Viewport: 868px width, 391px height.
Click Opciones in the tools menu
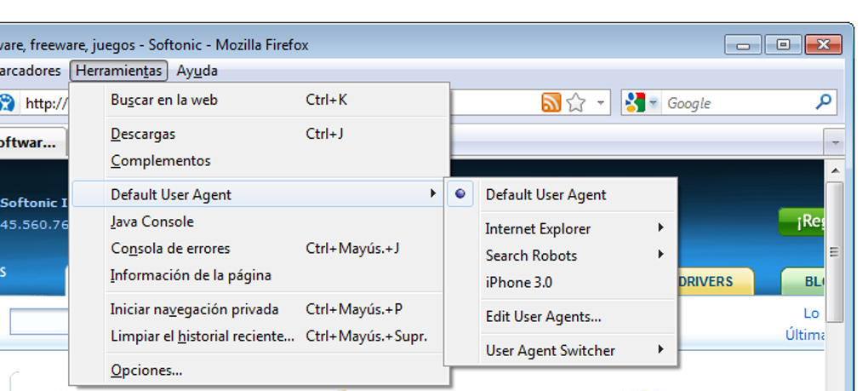tap(146, 370)
